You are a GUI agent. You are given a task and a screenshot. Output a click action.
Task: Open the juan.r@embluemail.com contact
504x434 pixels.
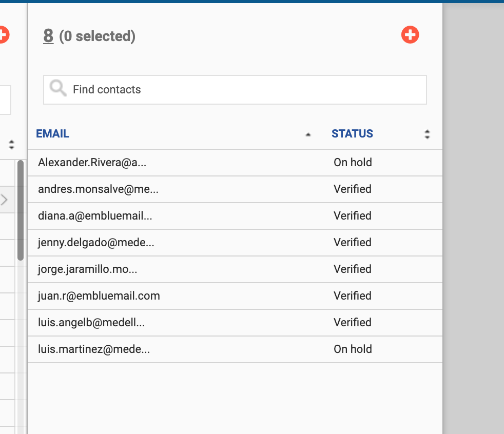click(99, 296)
